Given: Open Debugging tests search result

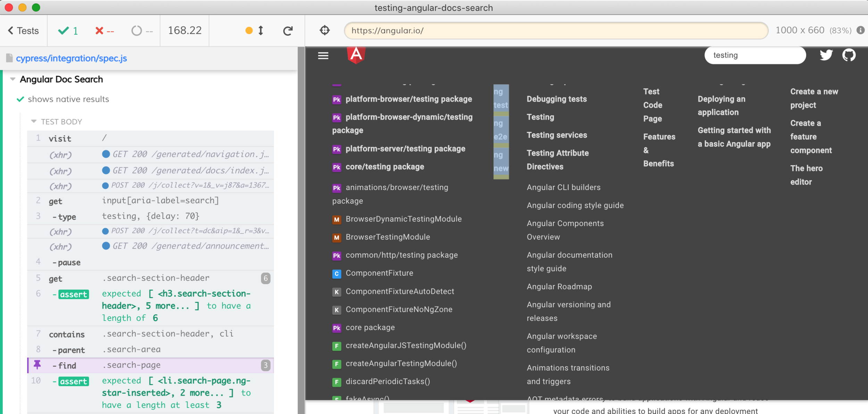Looking at the screenshot, I should (557, 99).
